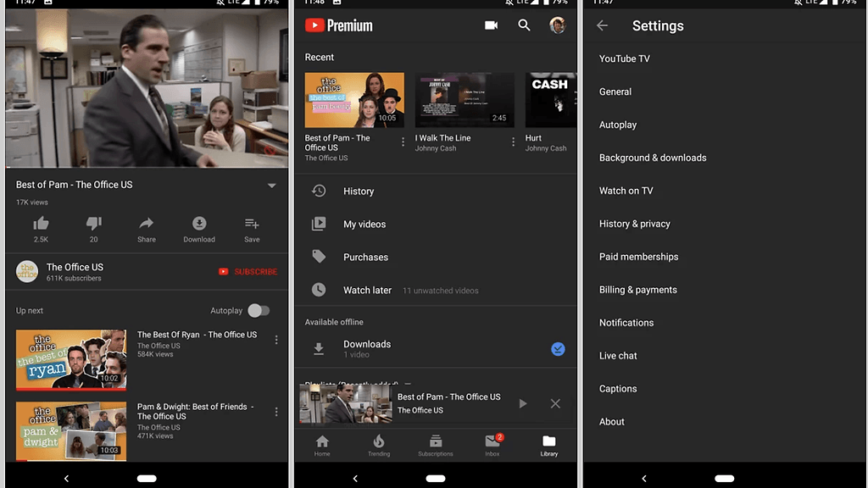Open search with the magnifier icon
Screen dimensions: 868x488
[x=525, y=25]
